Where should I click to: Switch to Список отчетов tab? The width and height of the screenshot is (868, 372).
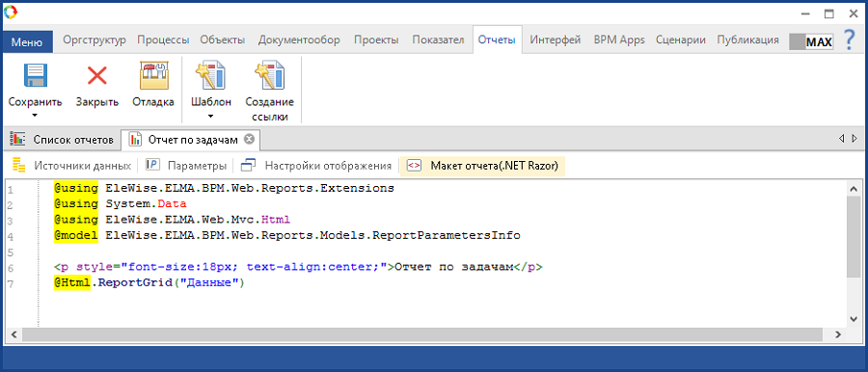[62, 139]
